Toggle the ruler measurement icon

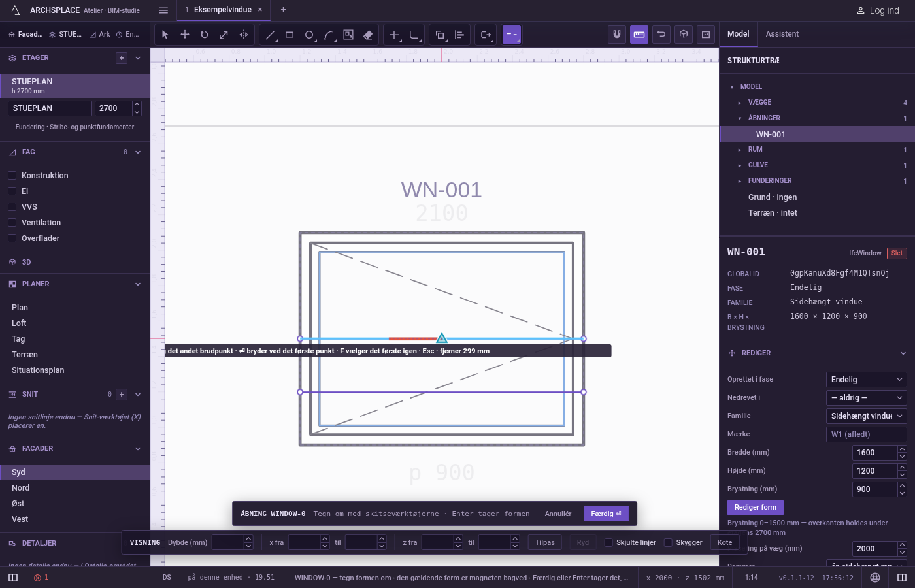(x=639, y=35)
